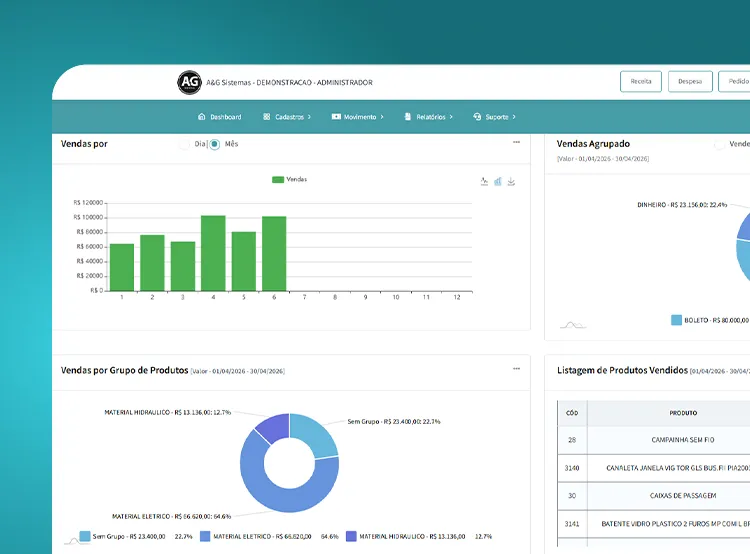Download the Vendas chart image
Image resolution: width=750 pixels, height=554 pixels.
[511, 181]
